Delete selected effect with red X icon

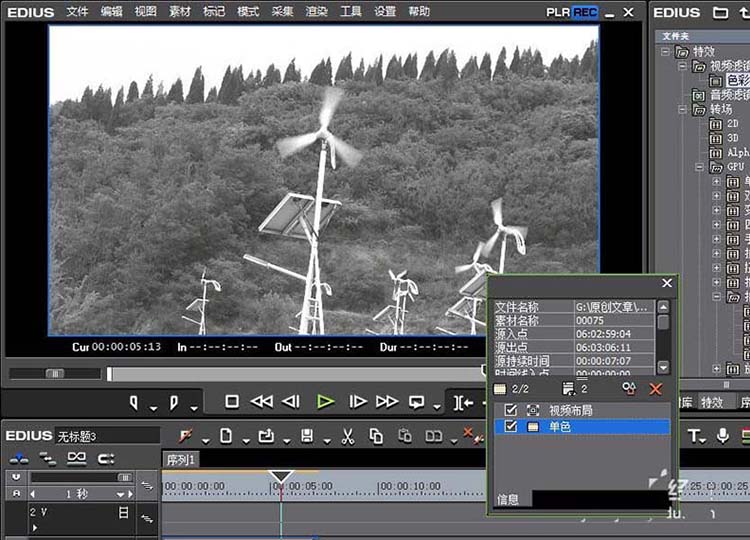coord(656,389)
